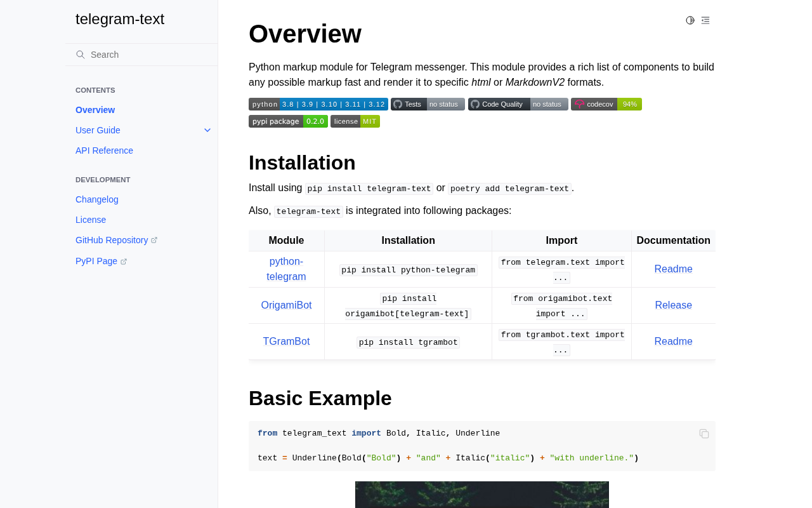This screenshot has width=812, height=508.
Task: Go to API Reference page
Action: coord(104,150)
